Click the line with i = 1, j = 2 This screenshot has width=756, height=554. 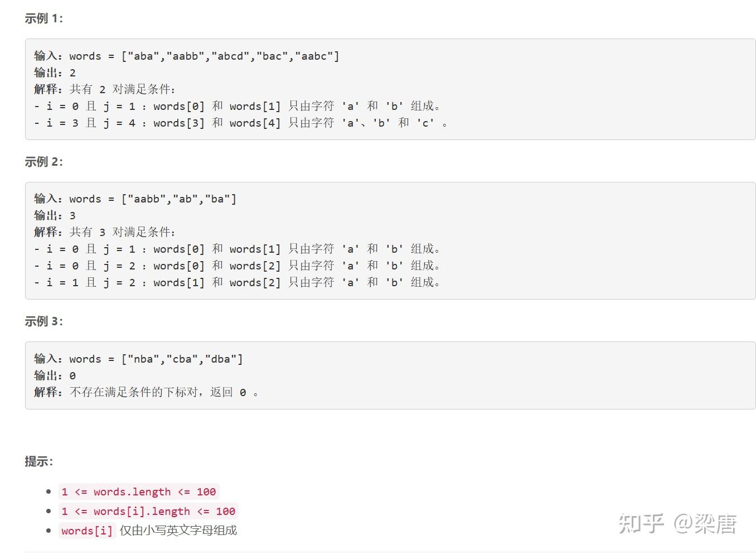(237, 282)
